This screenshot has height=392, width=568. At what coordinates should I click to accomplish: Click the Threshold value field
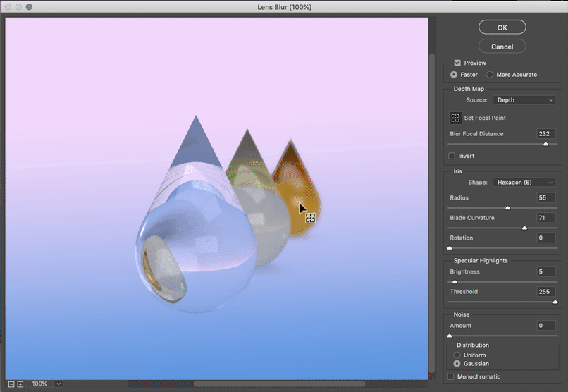(x=546, y=292)
